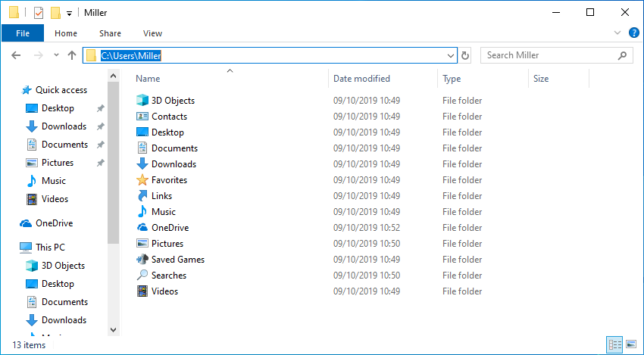
Task: Select the Desktop folder icon in file list
Action: coord(142,132)
